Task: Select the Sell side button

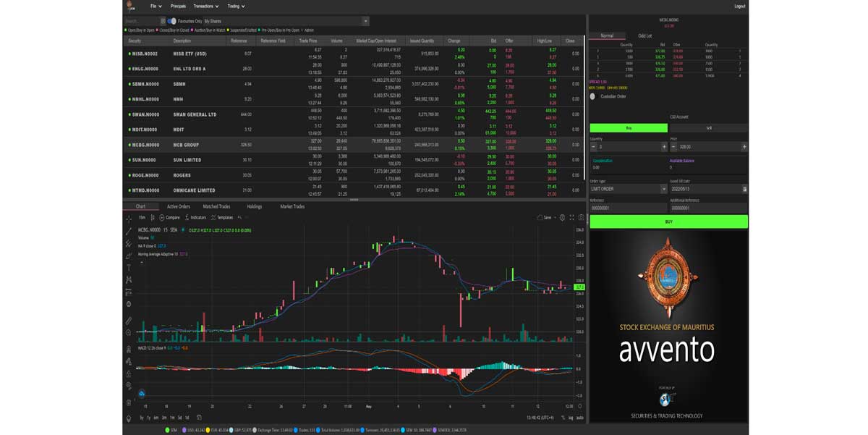Action: [x=709, y=127]
